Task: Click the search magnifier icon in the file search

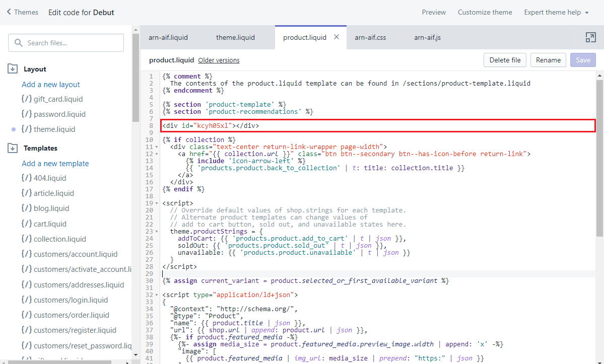Action: [x=18, y=43]
